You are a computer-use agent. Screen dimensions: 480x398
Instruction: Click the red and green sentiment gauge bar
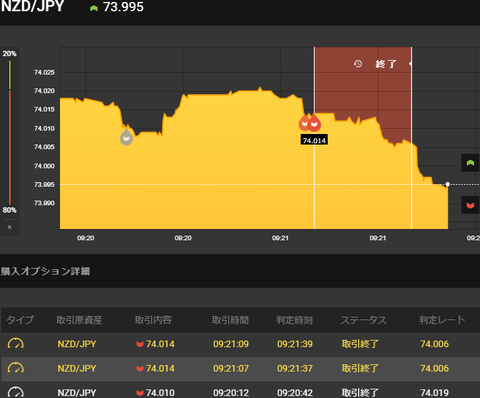pyautogui.click(x=10, y=132)
